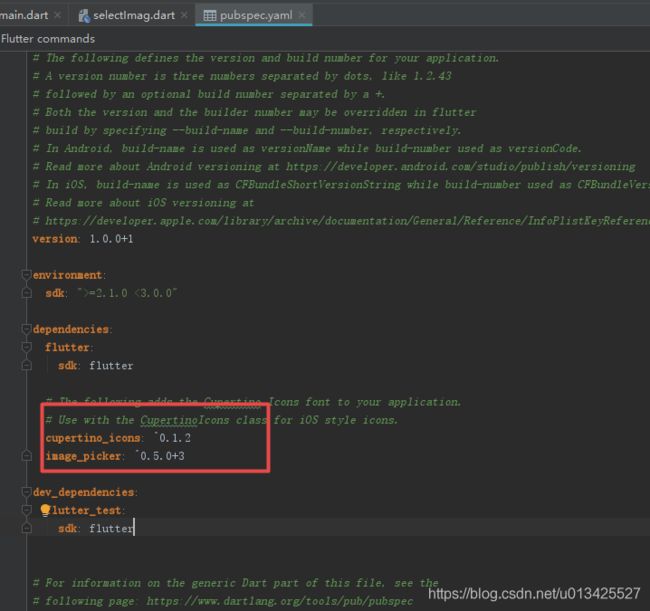Click the fold end marker beside sdk >=2.1.0
Screen dimensions: 650x611
point(26,293)
